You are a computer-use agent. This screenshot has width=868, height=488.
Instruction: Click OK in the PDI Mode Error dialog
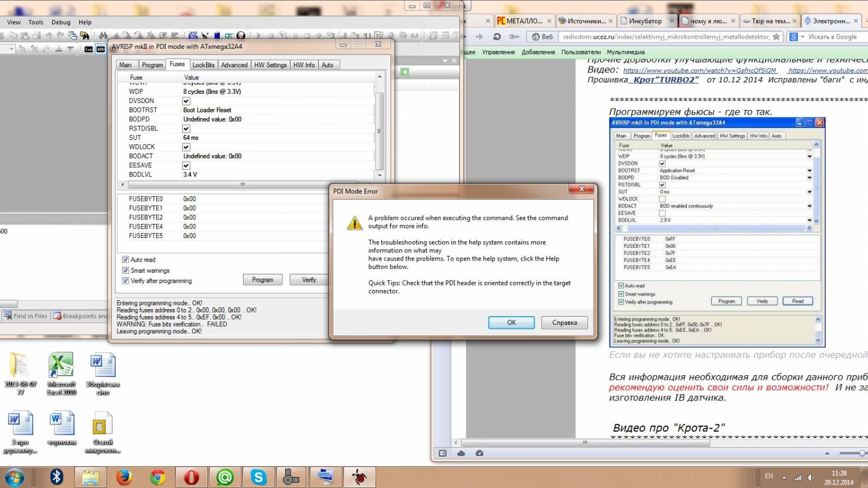point(512,322)
